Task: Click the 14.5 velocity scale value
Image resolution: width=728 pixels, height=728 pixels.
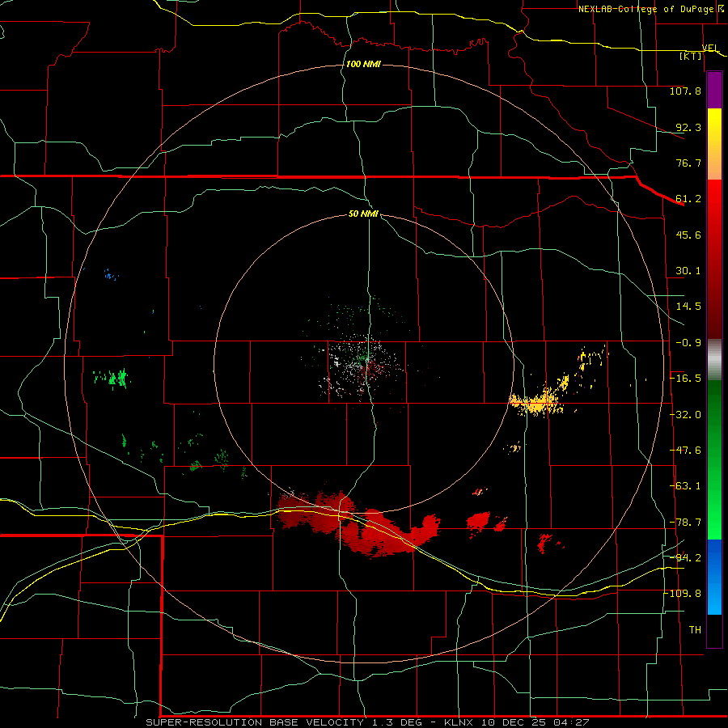Action: [688, 307]
